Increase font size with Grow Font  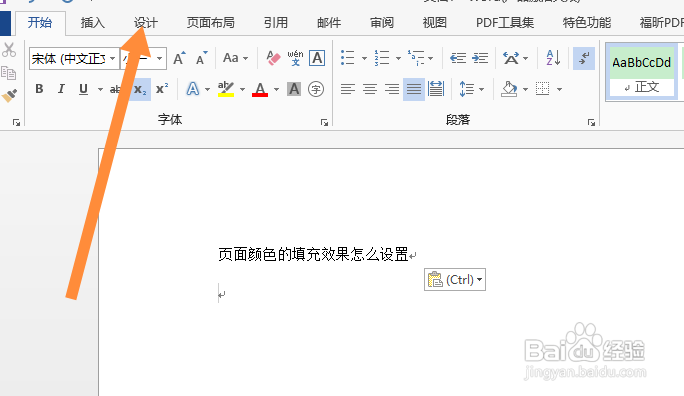[179, 58]
